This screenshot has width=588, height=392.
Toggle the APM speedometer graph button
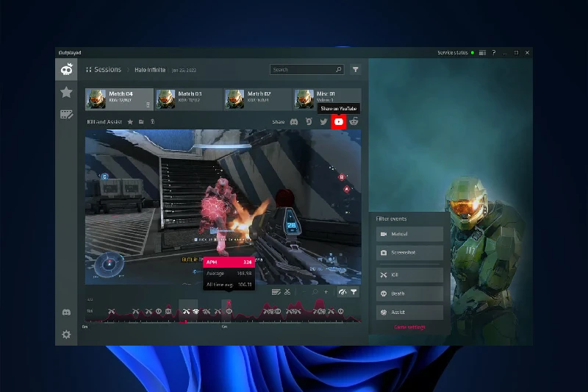pyautogui.click(x=342, y=292)
